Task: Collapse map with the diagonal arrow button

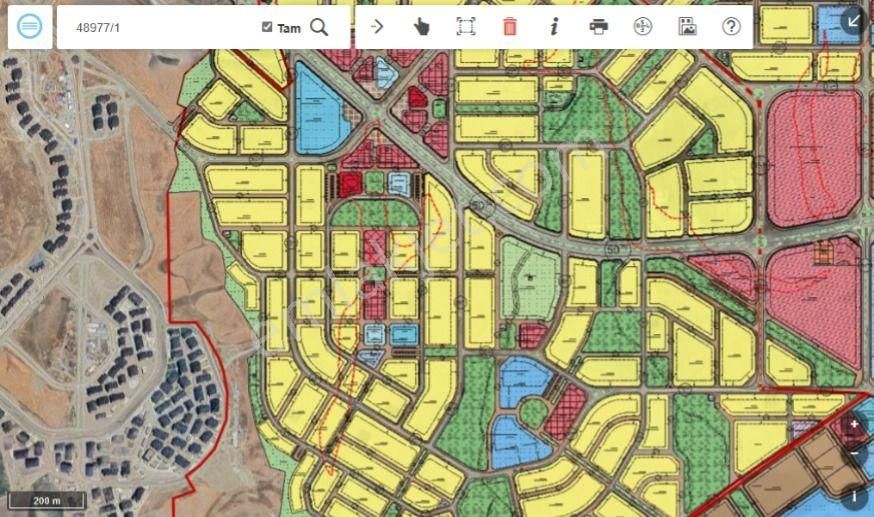Action: (853, 20)
